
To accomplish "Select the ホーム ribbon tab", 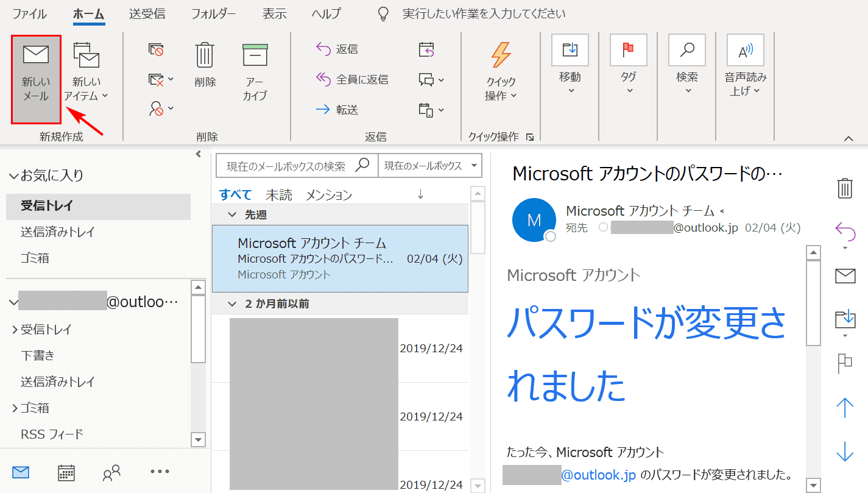I will (x=88, y=13).
